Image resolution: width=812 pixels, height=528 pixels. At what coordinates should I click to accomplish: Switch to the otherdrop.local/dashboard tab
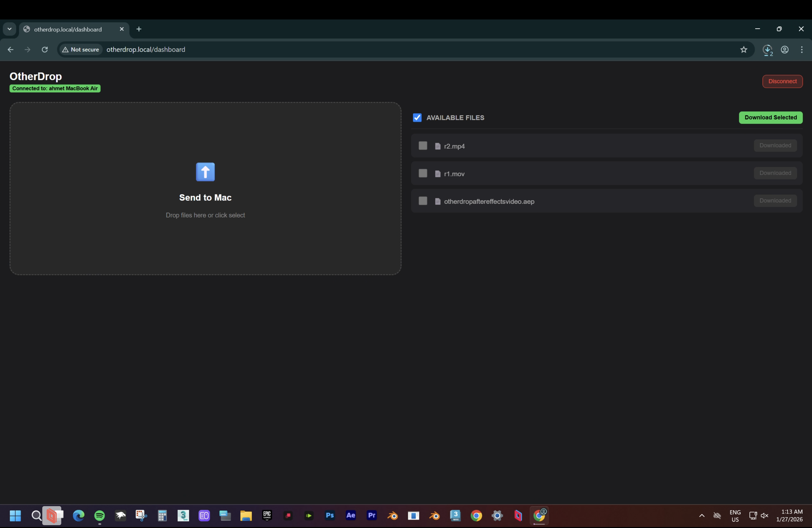[68, 29]
